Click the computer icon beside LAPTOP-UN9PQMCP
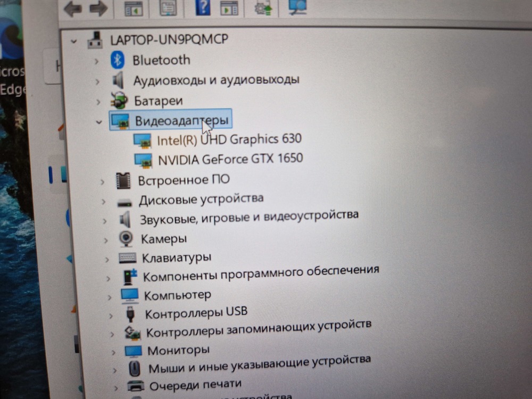The width and height of the screenshot is (532, 399). (x=95, y=40)
